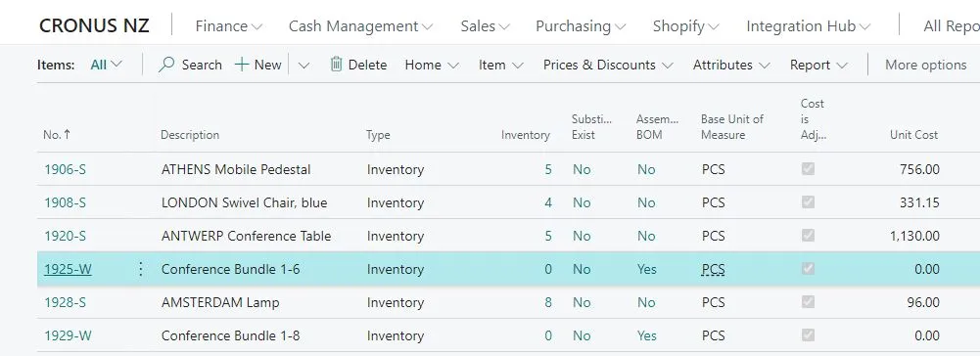Open item 1906-S link
Screen dimensions: 980x356
point(65,169)
